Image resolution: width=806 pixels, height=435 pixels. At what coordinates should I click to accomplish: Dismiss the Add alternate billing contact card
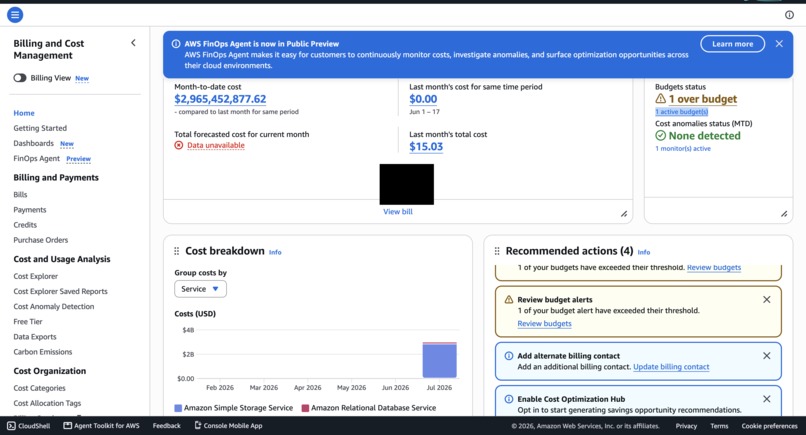pyautogui.click(x=766, y=356)
